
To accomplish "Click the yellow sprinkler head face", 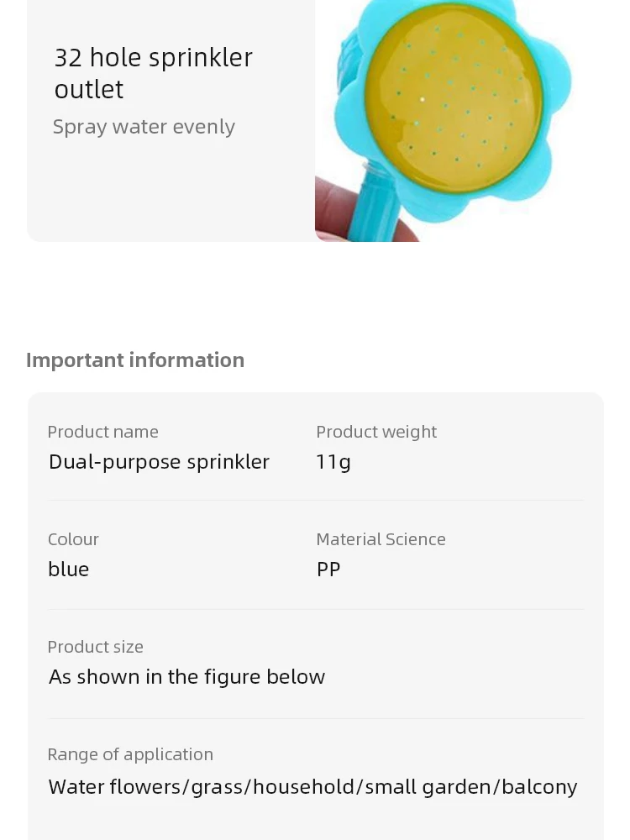I will click(x=454, y=97).
